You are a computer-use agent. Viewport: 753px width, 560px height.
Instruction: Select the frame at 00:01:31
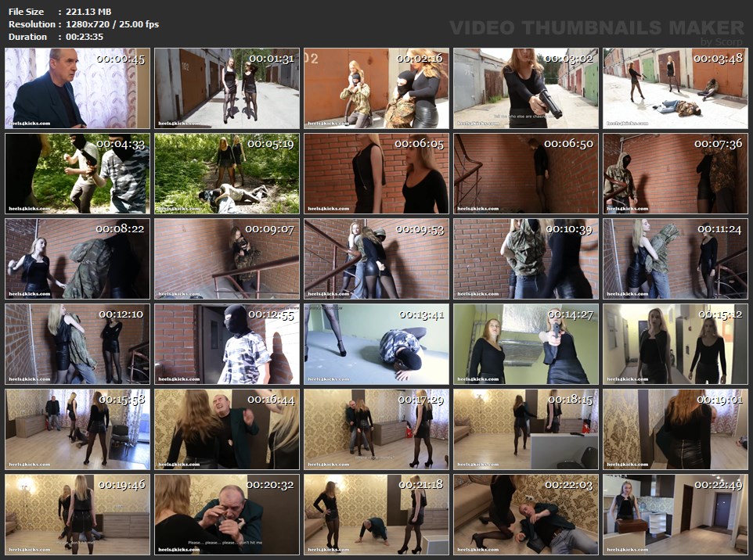coord(227,88)
